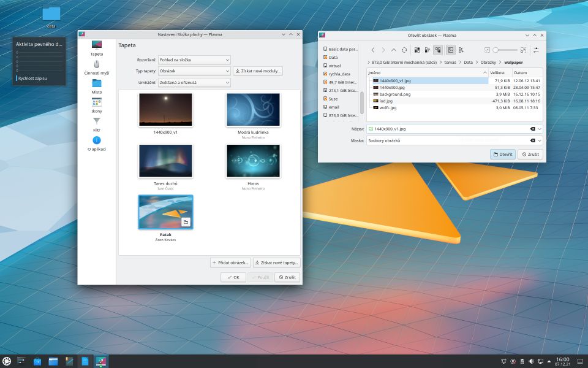Go forward in the file dialog
The height and width of the screenshot is (368, 588).
(x=383, y=50)
